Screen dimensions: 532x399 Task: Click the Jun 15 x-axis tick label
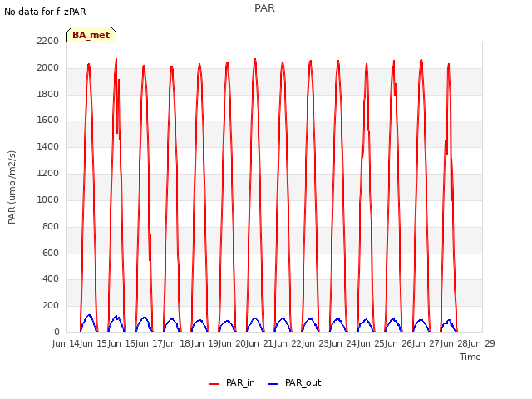(x=94, y=343)
